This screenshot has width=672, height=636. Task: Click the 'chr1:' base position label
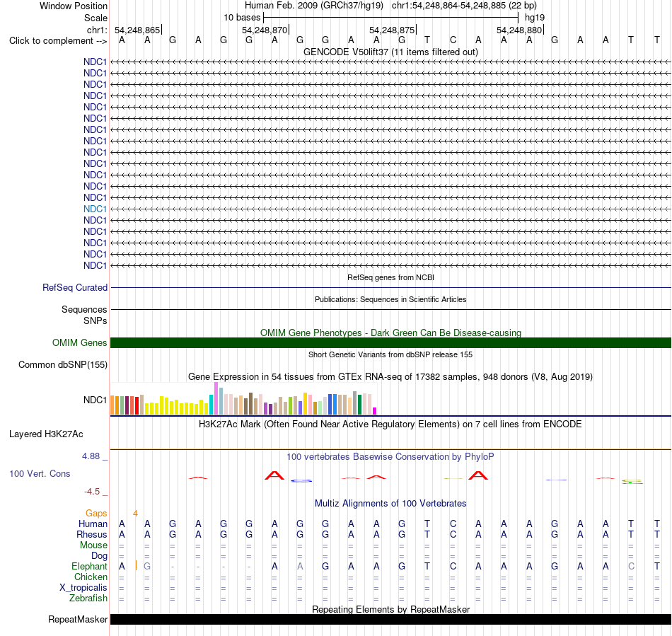tap(97, 30)
